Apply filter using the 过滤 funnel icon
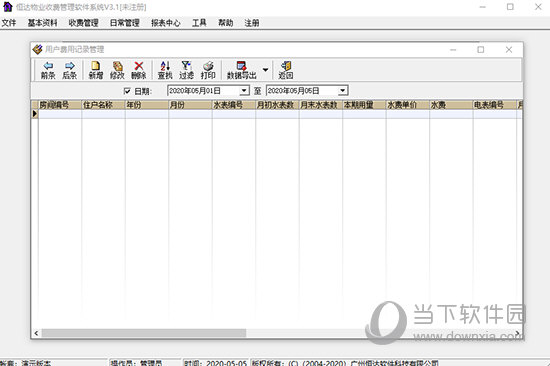The image size is (550, 366). click(x=186, y=70)
